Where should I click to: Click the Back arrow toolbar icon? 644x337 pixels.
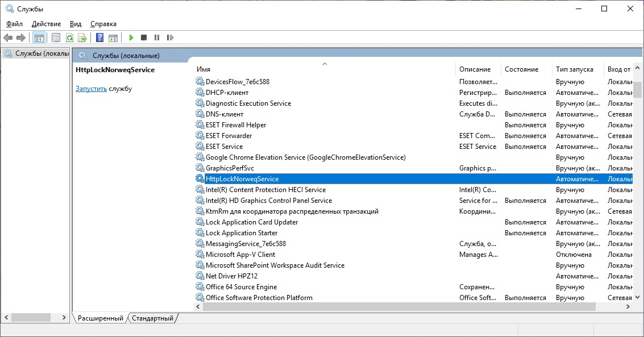click(8, 38)
